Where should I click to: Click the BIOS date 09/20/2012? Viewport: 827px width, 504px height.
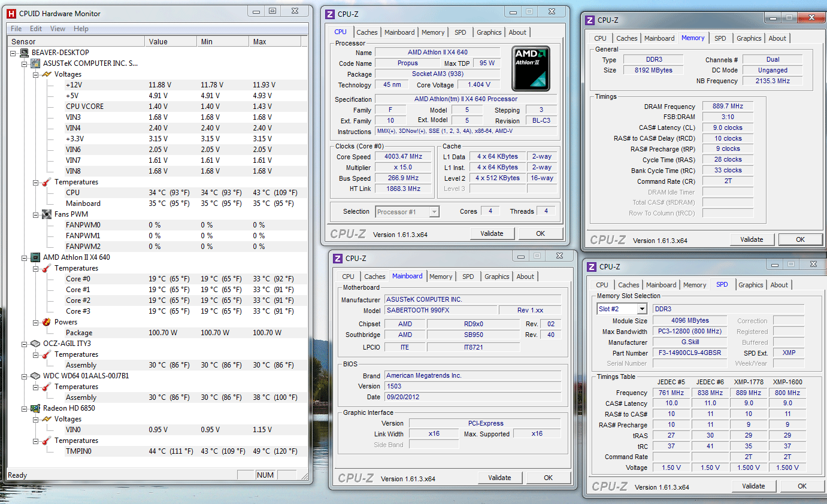point(473,397)
